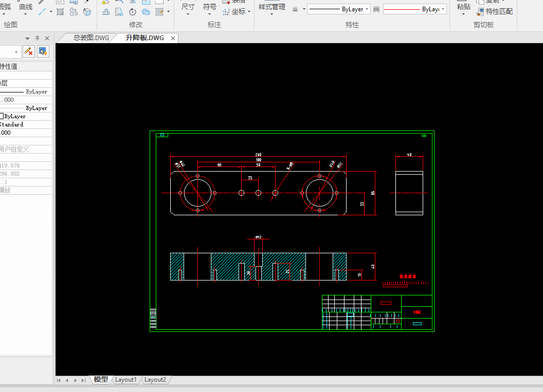The height and width of the screenshot is (392, 543).
Task: Click the 横放 orientation row
Action: pyautogui.click(x=26, y=190)
